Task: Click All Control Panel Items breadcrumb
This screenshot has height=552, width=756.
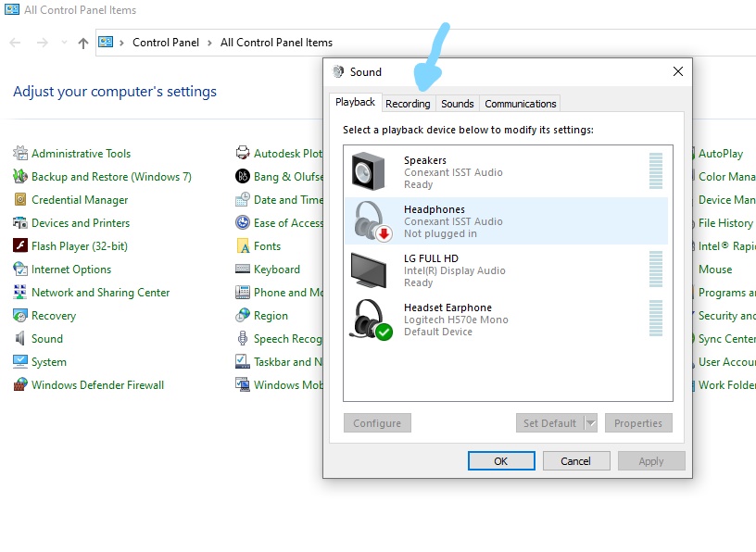Action: (x=276, y=43)
